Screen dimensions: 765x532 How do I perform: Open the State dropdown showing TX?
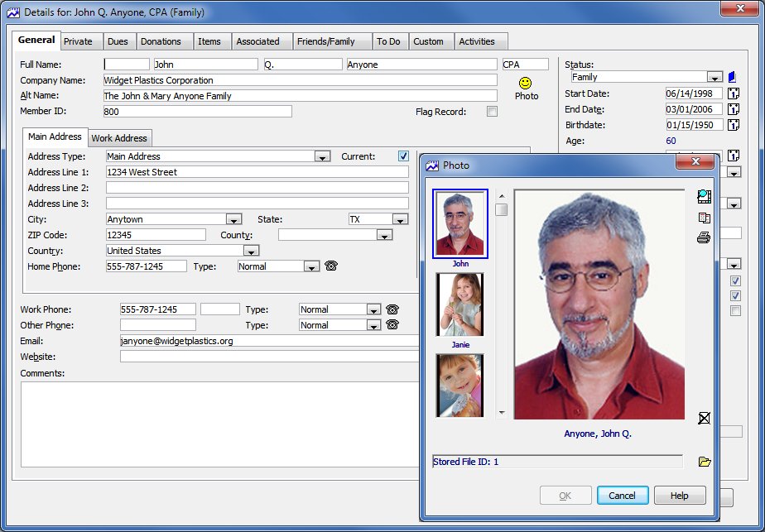click(400, 219)
